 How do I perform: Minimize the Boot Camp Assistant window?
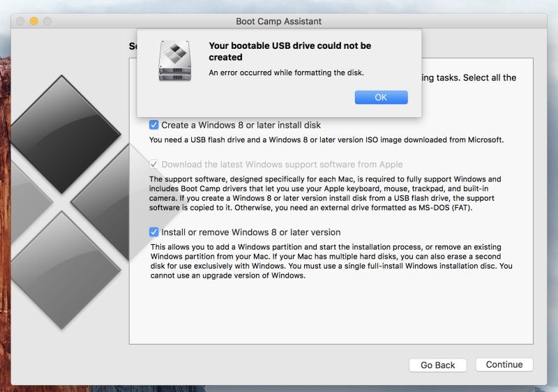pos(33,22)
